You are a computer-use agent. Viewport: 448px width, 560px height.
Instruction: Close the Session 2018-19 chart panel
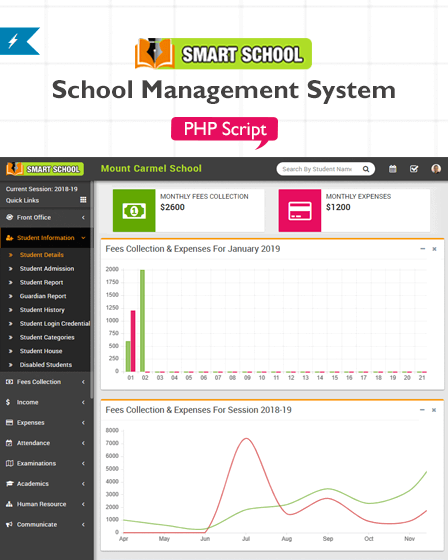434,410
